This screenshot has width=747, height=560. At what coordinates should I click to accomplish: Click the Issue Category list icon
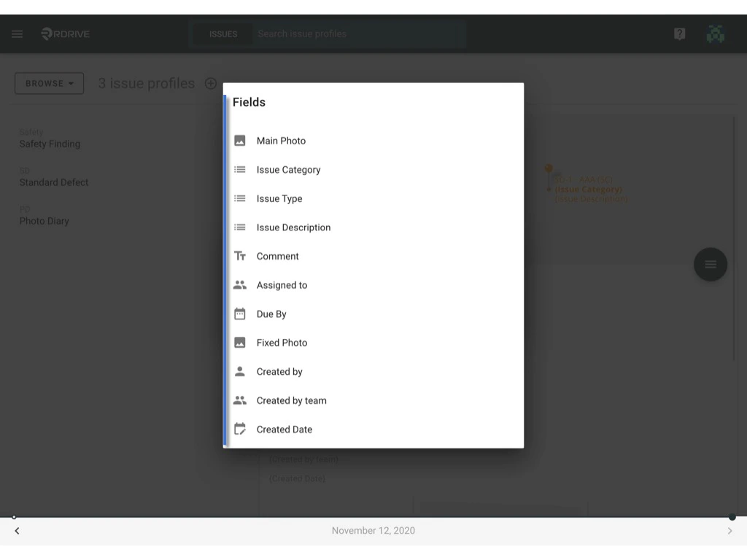(x=239, y=169)
